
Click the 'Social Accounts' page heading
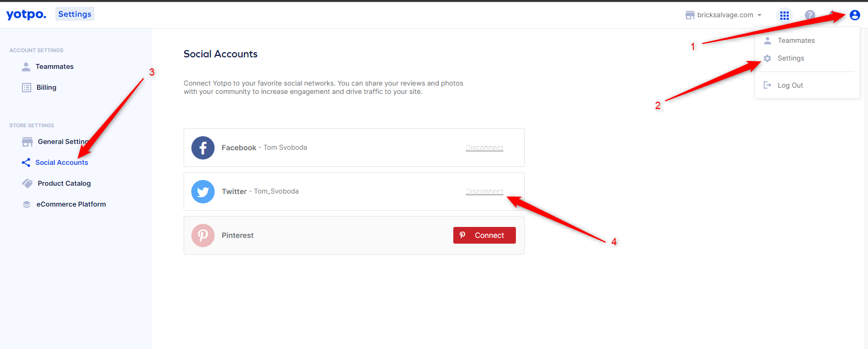(221, 54)
